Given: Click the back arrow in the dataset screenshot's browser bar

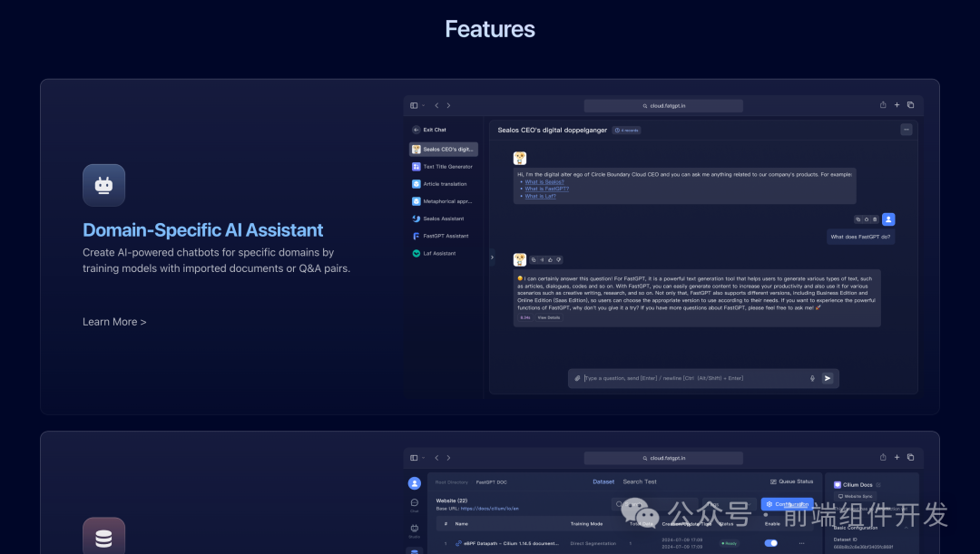Looking at the screenshot, I should click(436, 458).
